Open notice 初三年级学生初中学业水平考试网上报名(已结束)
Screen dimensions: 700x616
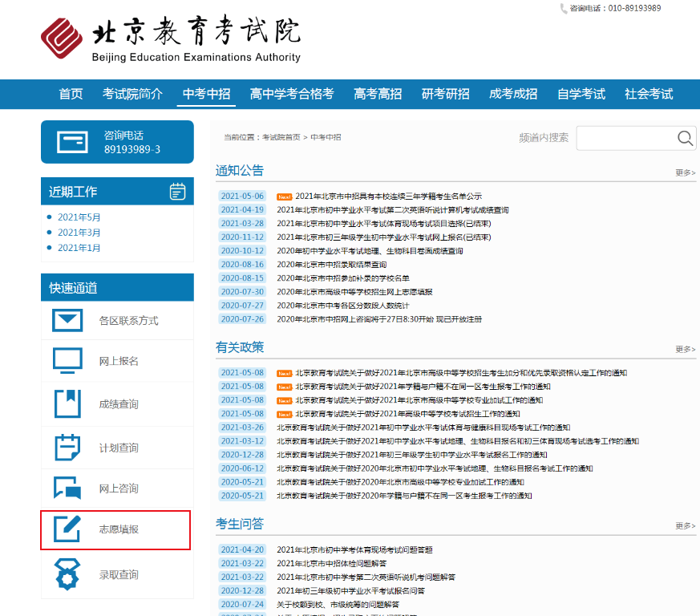pos(384,237)
